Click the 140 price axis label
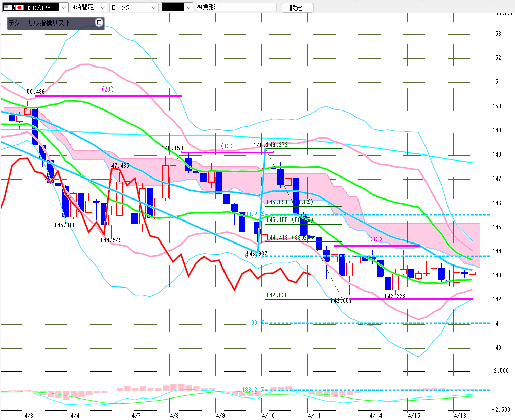The height and width of the screenshot is (420, 515). [x=497, y=348]
